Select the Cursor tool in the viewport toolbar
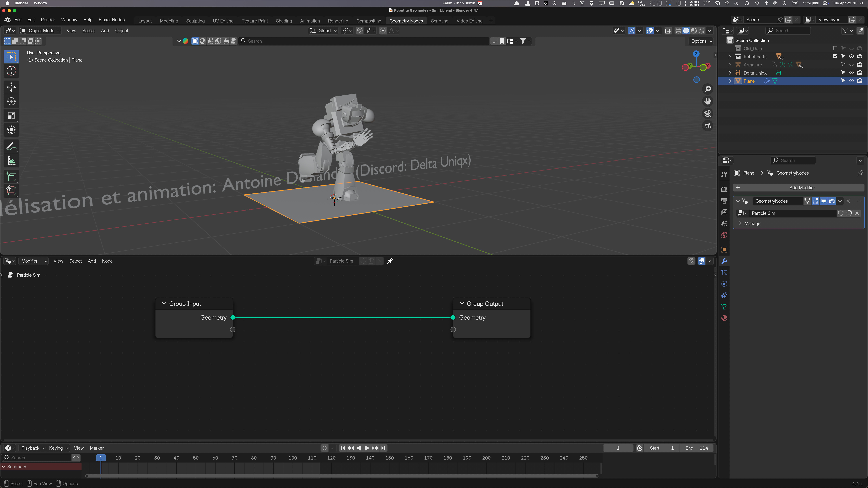 point(11,71)
